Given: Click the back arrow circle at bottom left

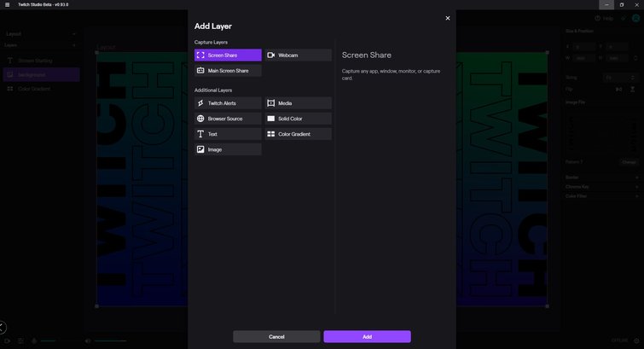Looking at the screenshot, I should 2,327.
